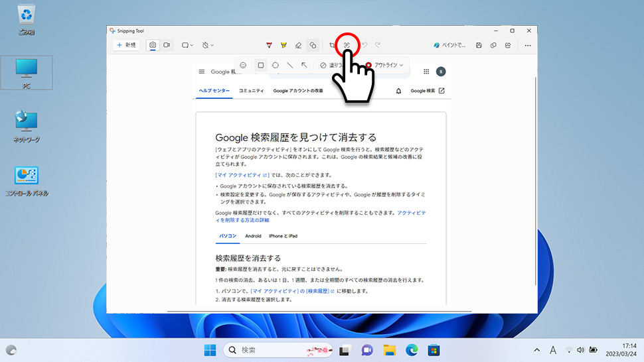Select the ネットワーク desktop icon
Screen dimensions: 644x362
tap(27, 126)
